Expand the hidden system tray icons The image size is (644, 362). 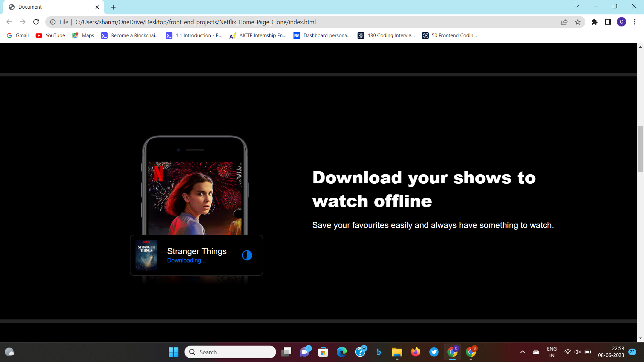point(523,352)
